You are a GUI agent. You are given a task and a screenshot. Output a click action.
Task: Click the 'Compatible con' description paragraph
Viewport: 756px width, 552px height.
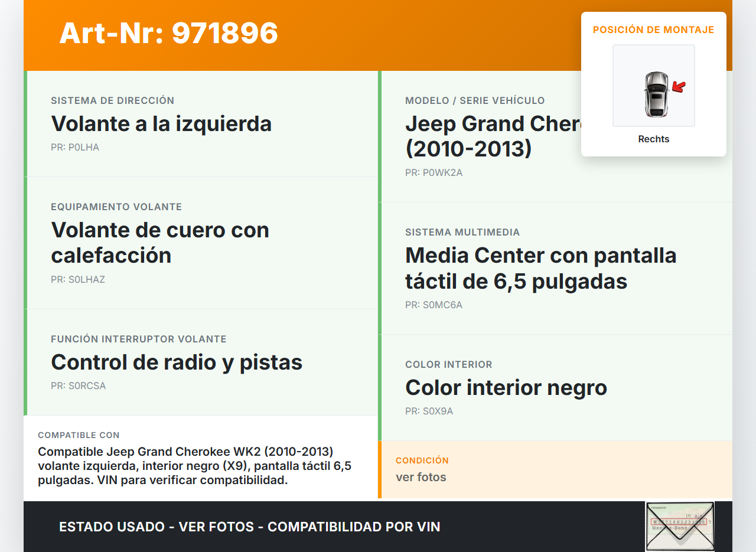coord(195,466)
